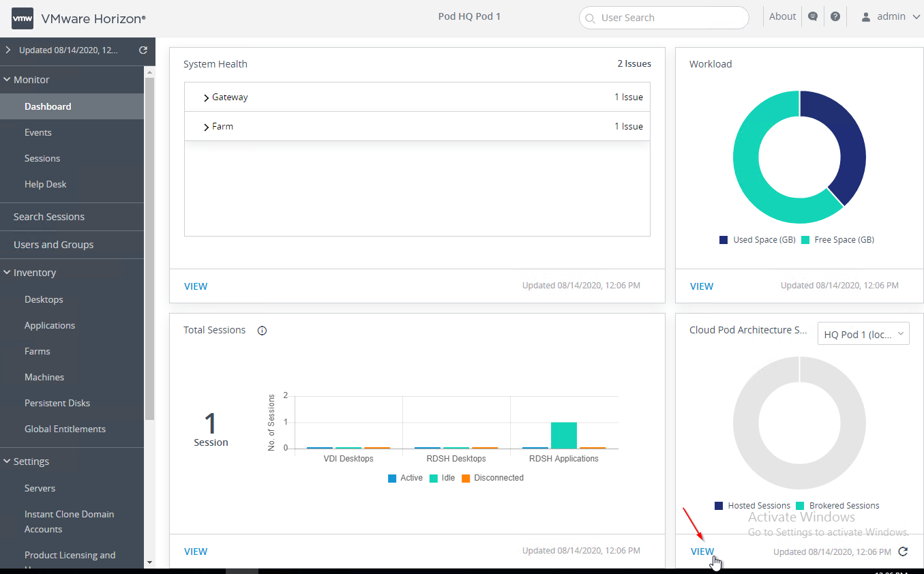Screen dimensions: 924x574
Task: Open Persistent Disks page
Action: pyautogui.click(x=57, y=403)
